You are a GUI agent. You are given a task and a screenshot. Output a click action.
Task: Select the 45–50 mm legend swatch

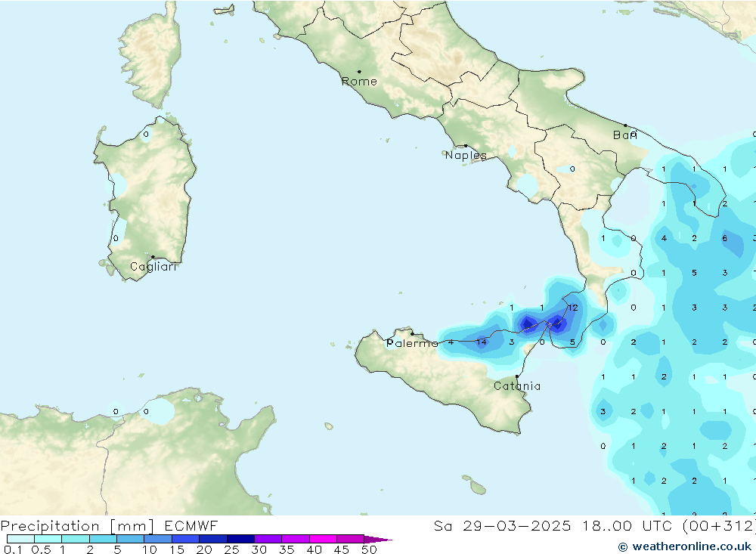(351, 539)
